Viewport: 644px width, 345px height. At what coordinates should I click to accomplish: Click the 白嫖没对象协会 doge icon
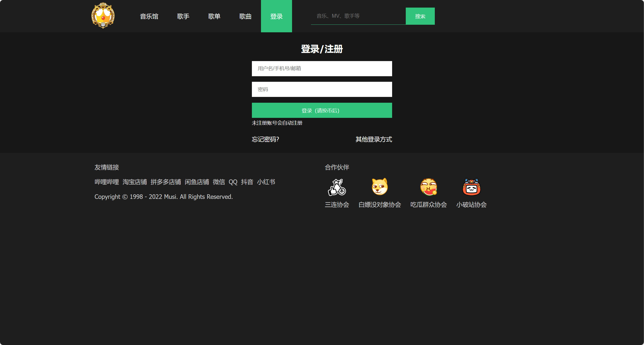379,187
